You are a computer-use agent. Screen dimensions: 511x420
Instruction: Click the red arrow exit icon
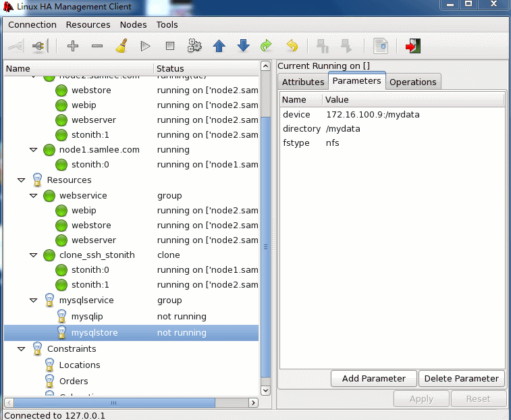point(413,46)
